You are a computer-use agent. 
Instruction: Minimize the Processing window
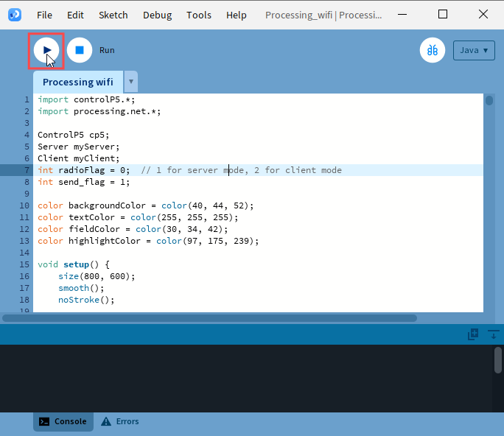click(402, 15)
